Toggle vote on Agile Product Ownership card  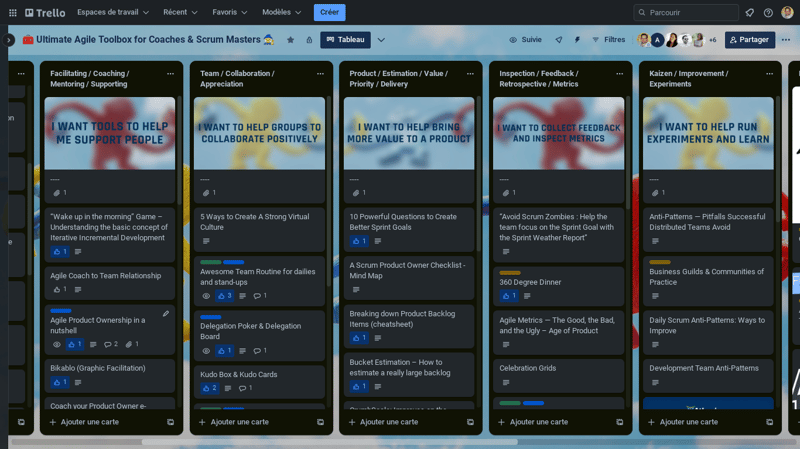coord(74,344)
